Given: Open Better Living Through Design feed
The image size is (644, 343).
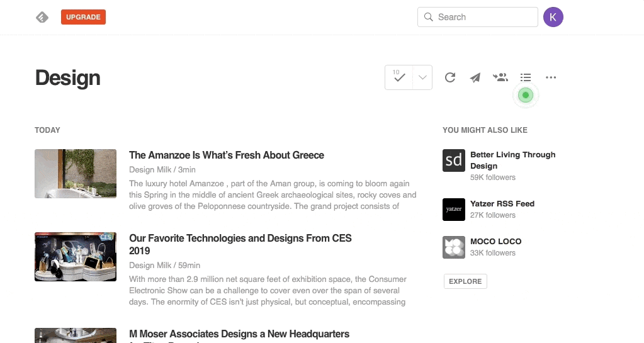Looking at the screenshot, I should [x=512, y=160].
